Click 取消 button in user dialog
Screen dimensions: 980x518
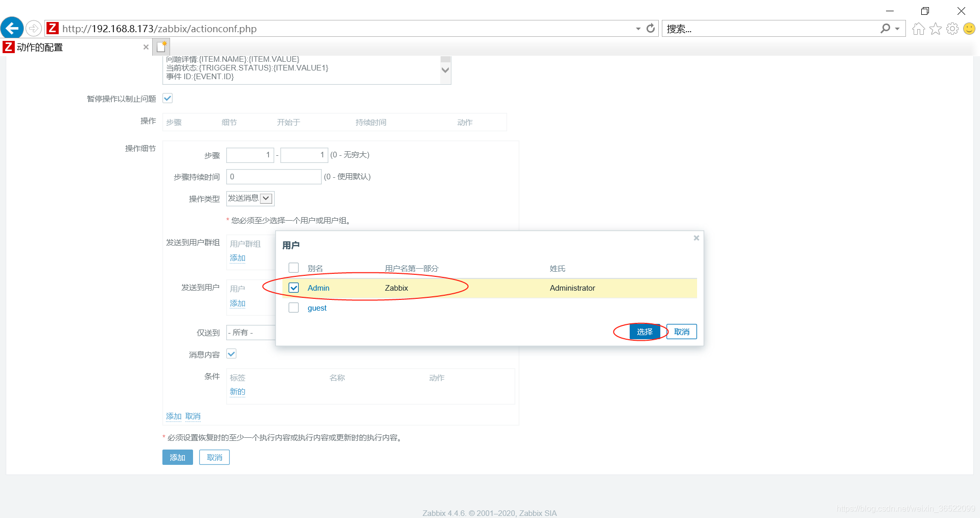[x=682, y=332]
